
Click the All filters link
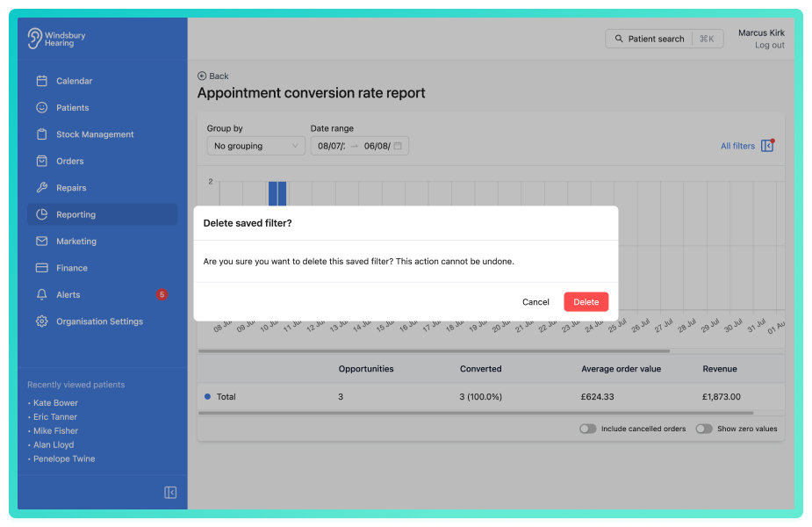point(737,146)
